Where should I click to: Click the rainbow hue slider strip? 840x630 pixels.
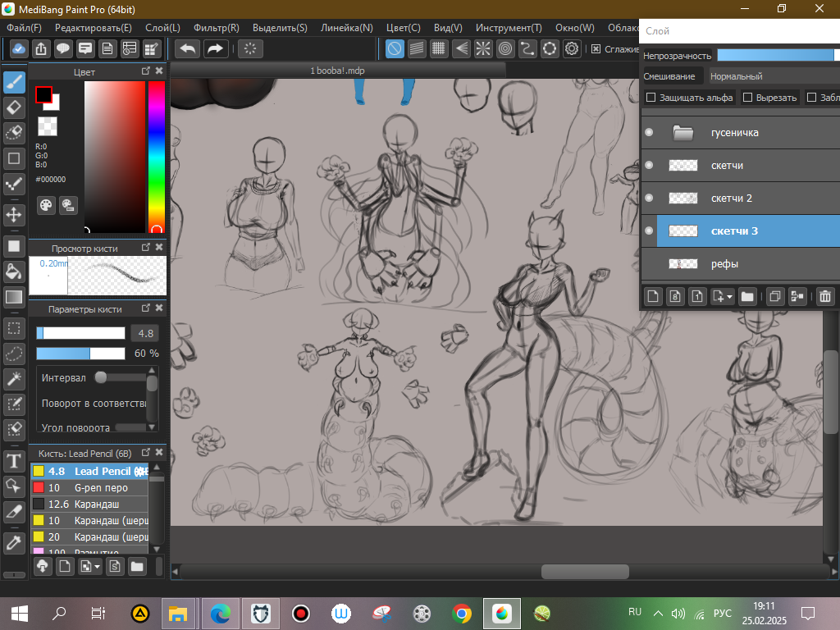pyautogui.click(x=156, y=156)
